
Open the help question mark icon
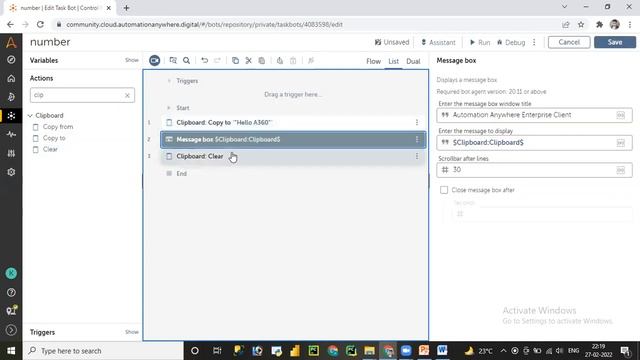11,292
